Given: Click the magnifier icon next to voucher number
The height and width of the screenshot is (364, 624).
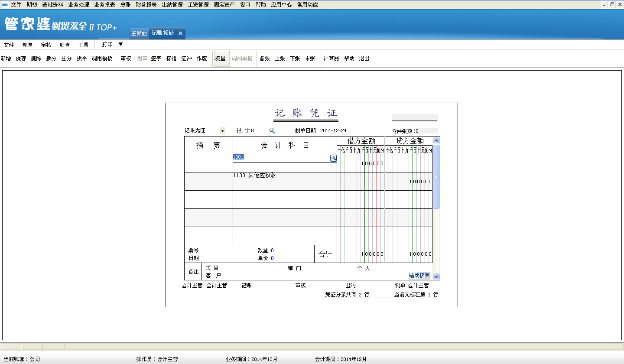Looking at the screenshot, I should pyautogui.click(x=272, y=130).
